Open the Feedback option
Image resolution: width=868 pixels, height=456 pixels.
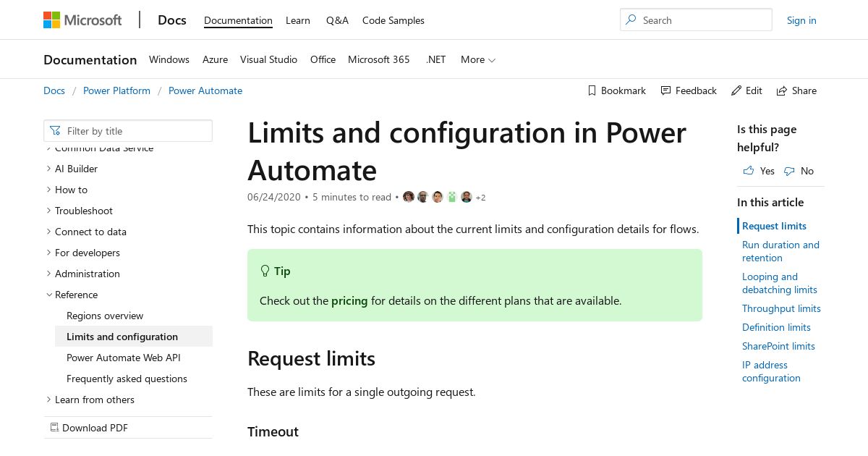pyautogui.click(x=689, y=90)
